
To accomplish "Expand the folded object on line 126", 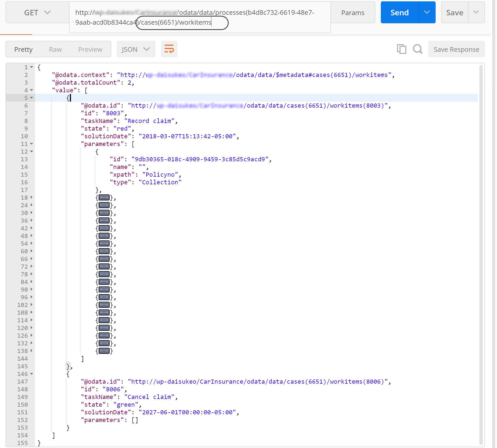I will pyautogui.click(x=104, y=336).
